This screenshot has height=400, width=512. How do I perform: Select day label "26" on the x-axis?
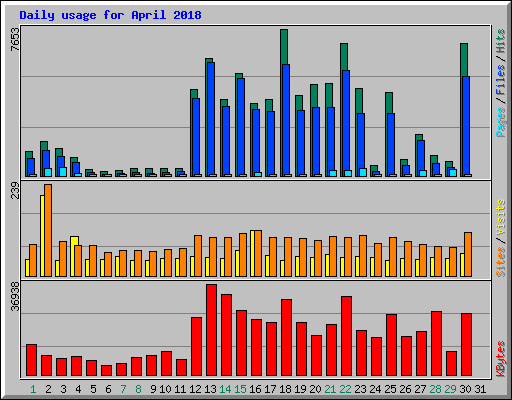(405, 389)
